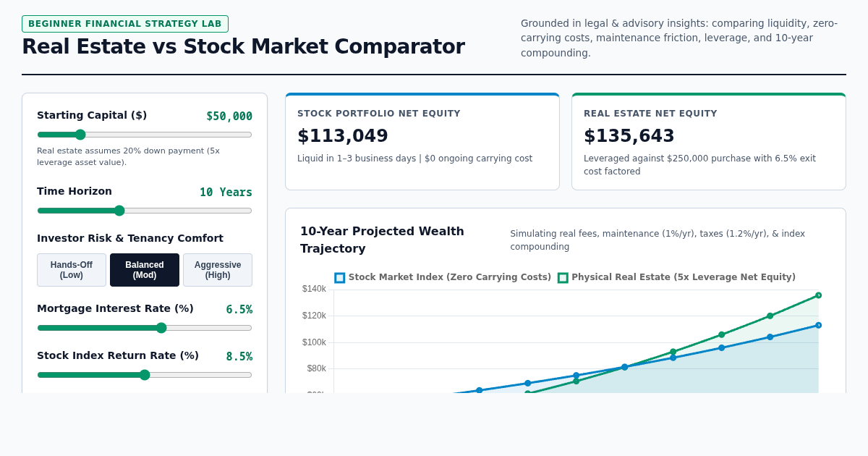This screenshot has height=456, width=868.
Task: Click the $80k axis label
Action: tap(317, 368)
